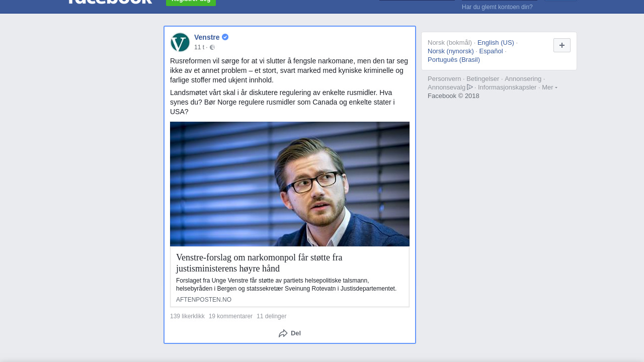Screen dimensions: 644x362
Task: Click the plus button for more languages
Action: click(562, 45)
